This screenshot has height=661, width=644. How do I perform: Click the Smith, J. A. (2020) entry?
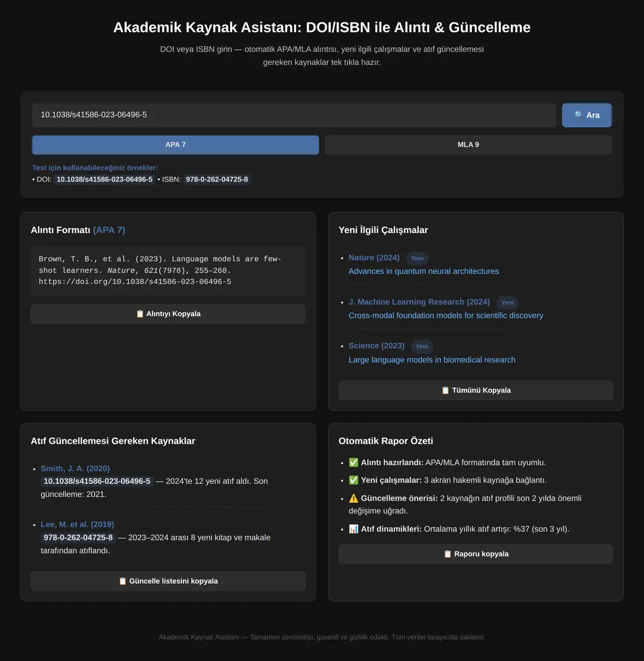[x=75, y=469]
